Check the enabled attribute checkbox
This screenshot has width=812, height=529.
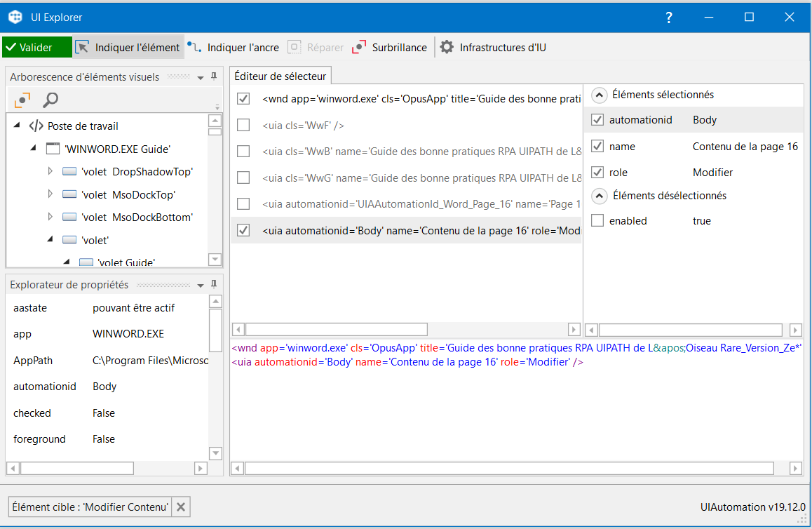(597, 221)
